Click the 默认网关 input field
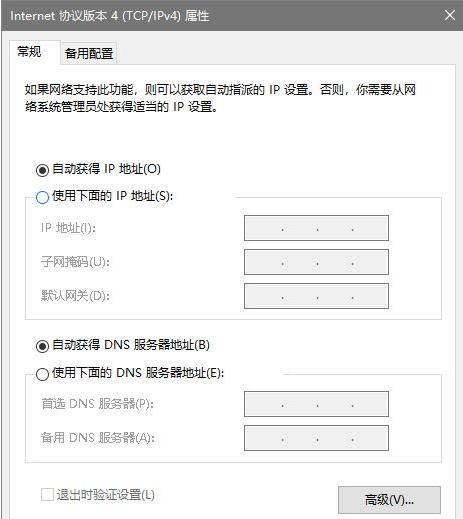The image size is (463, 519). point(316,296)
